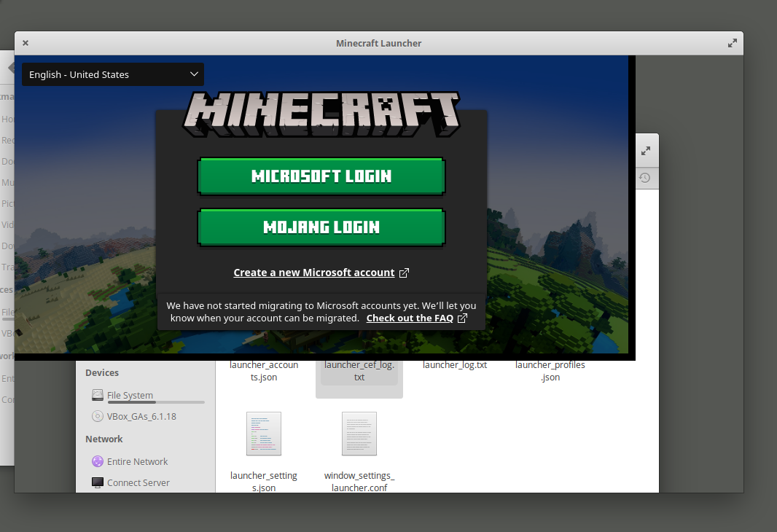The height and width of the screenshot is (532, 777).
Task: Close the Minecraft Launcher window
Action: pos(26,43)
